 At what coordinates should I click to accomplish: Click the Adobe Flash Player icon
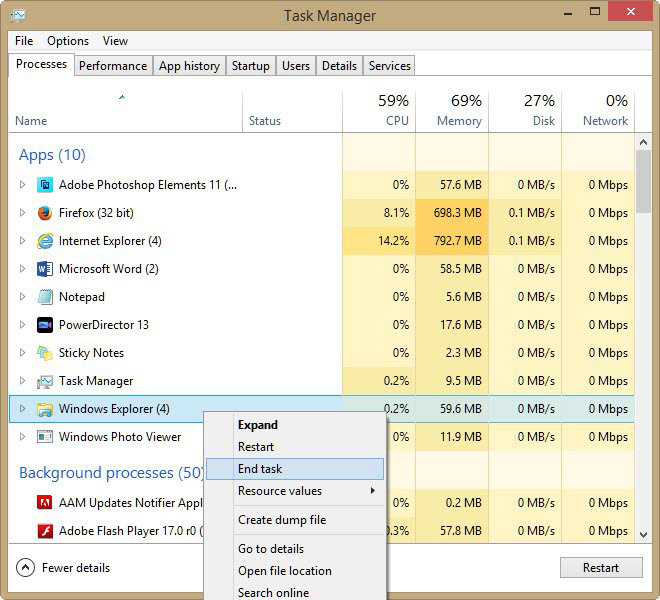(x=45, y=531)
